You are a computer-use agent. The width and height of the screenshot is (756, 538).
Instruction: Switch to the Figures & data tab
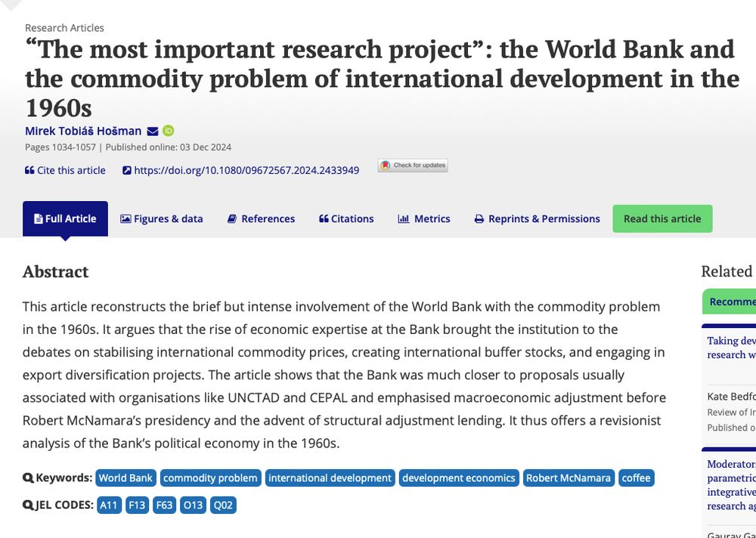(x=162, y=219)
